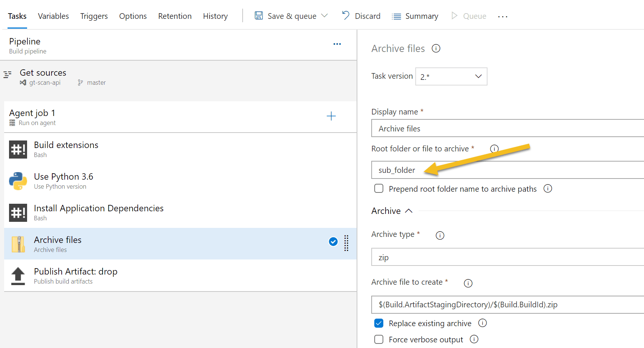Screen dimensions: 644x348
Task: Uncheck Replace existing archive
Action: click(378, 323)
